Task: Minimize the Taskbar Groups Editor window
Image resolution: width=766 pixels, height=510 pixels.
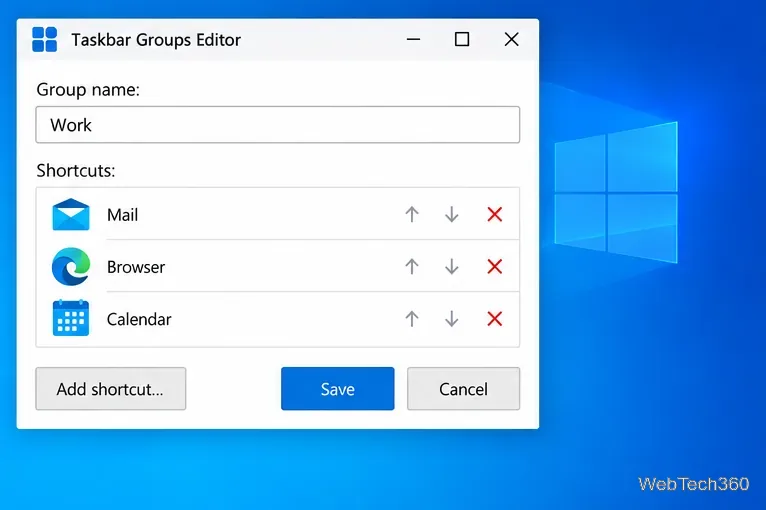Action: point(413,40)
